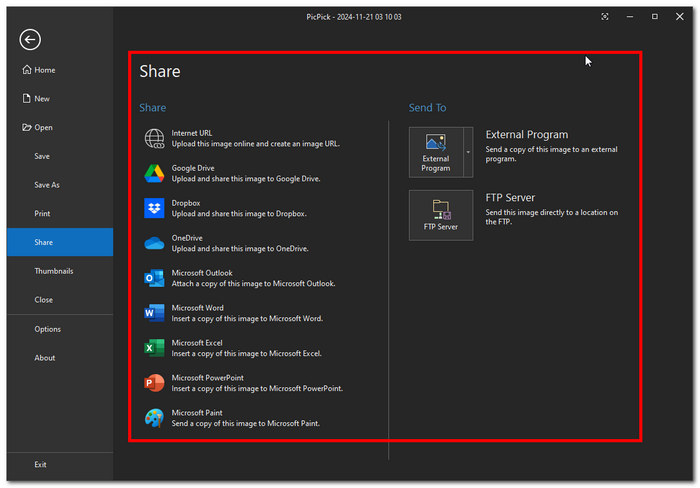700x488 pixels.
Task: Click the Google Drive triangle icon
Action: point(154,173)
